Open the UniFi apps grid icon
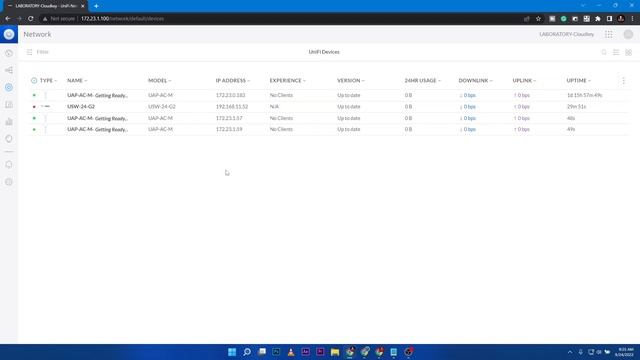Viewport: 640px width, 360px height. pos(609,34)
